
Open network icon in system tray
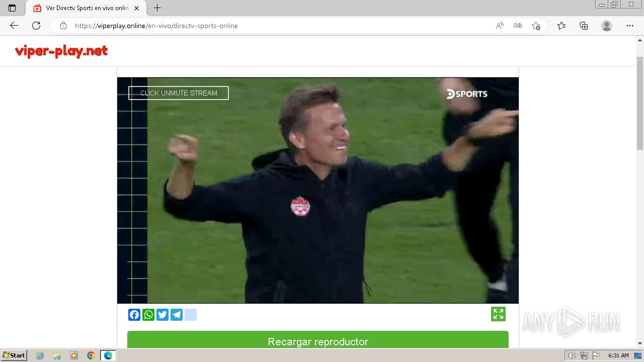584,355
